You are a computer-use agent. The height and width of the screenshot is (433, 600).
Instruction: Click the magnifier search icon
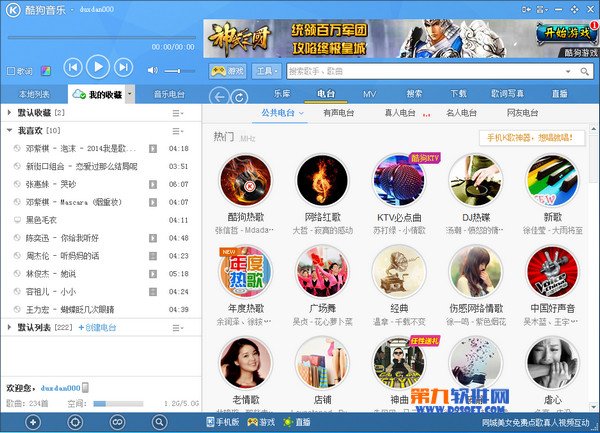(x=584, y=71)
